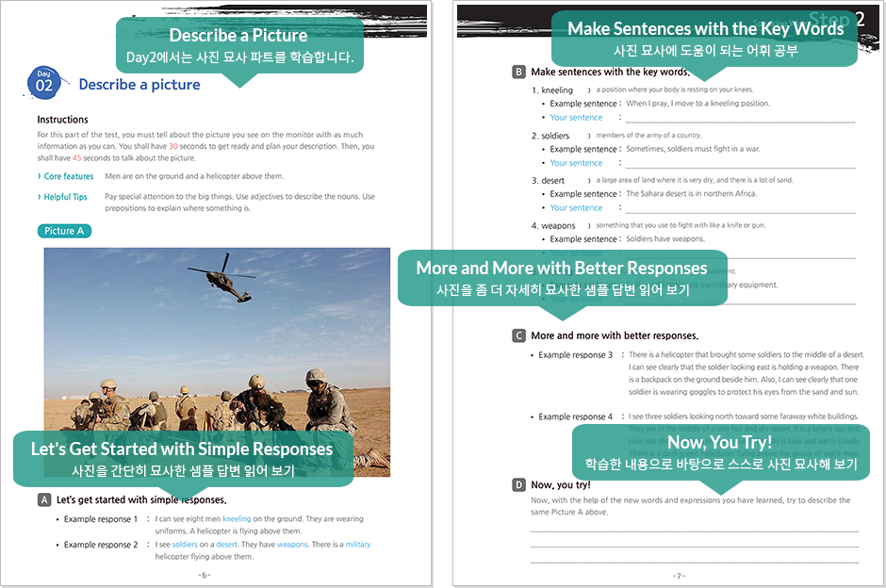This screenshot has height=588, width=886.
Task: Click the square D section icon
Action: pos(518,484)
